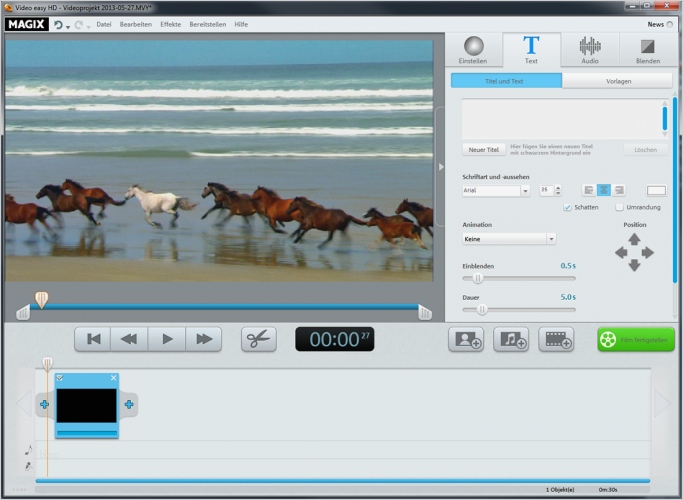
Task: Add a video clip with the film icon
Action: [556, 339]
